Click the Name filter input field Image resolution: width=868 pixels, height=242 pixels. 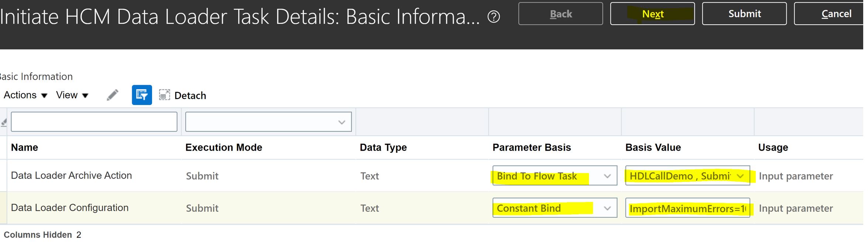click(94, 122)
